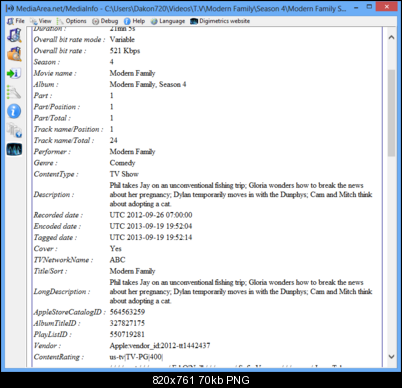Open the View menu
Image resolution: width=402 pixels, height=388 pixels.
[x=41, y=21]
